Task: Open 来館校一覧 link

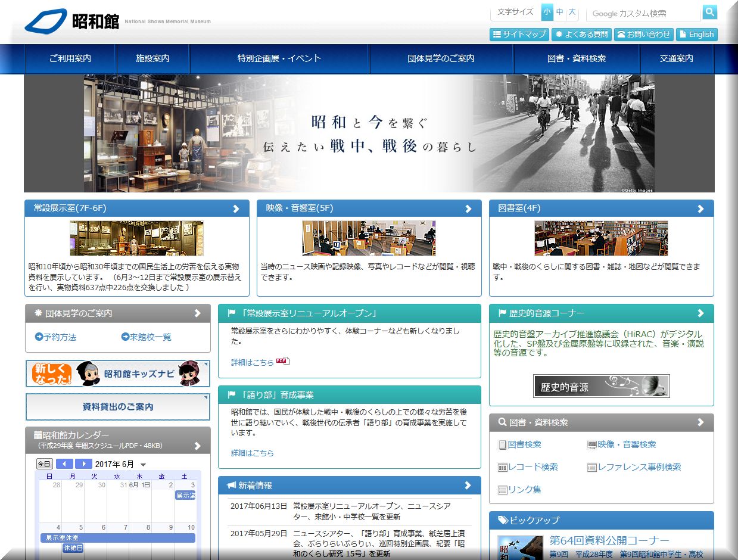Action: point(147,337)
